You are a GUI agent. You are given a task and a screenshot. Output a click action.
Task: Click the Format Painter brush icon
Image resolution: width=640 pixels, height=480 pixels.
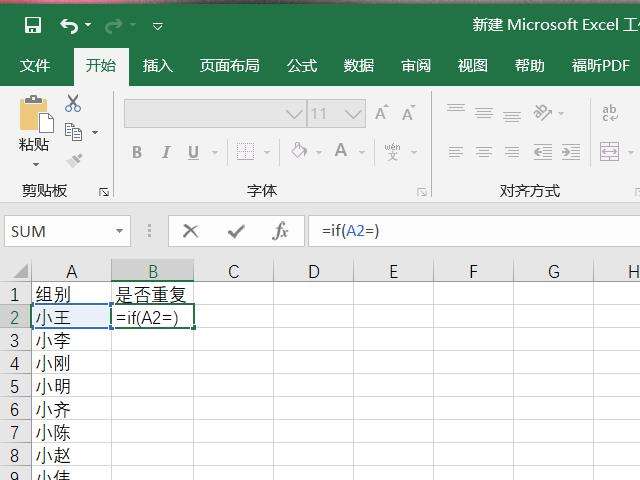pos(73,160)
